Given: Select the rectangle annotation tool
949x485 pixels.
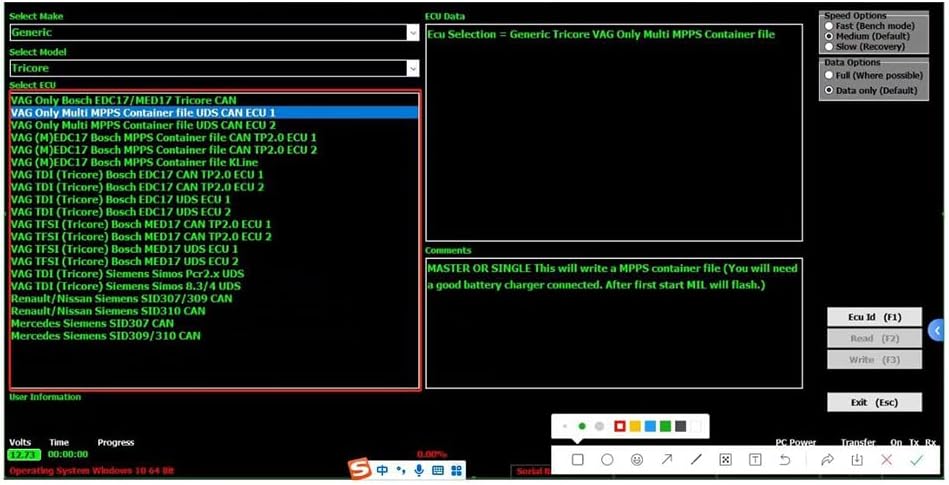Looking at the screenshot, I should (x=578, y=460).
